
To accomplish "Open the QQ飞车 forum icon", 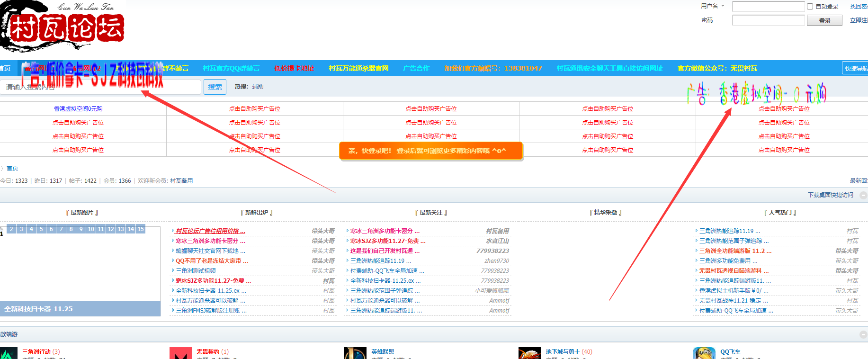I will (704, 353).
